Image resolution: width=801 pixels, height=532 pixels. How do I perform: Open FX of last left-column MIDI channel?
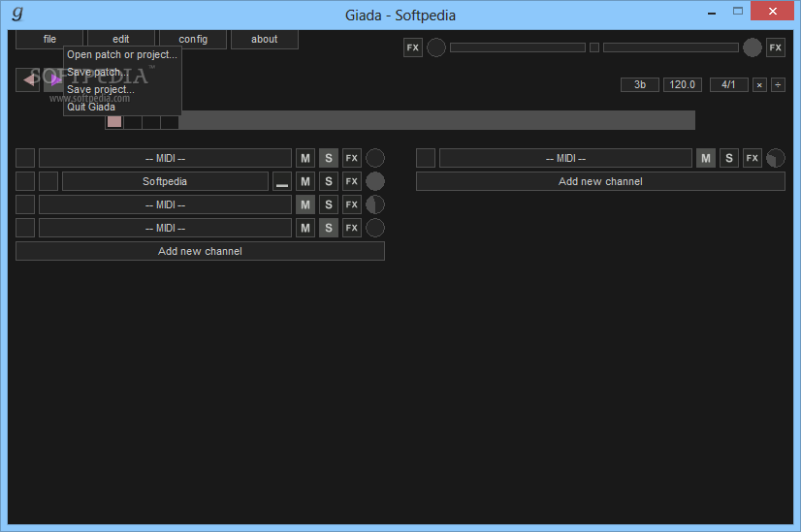(352, 228)
